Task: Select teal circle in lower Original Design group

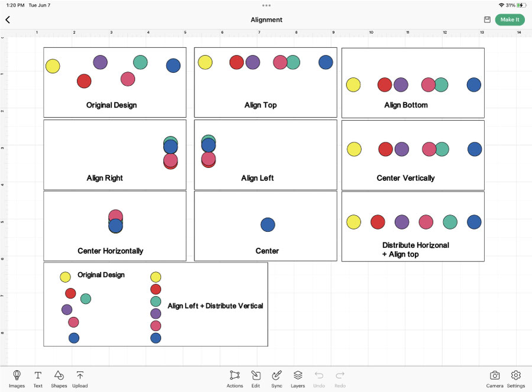Action: click(x=86, y=299)
